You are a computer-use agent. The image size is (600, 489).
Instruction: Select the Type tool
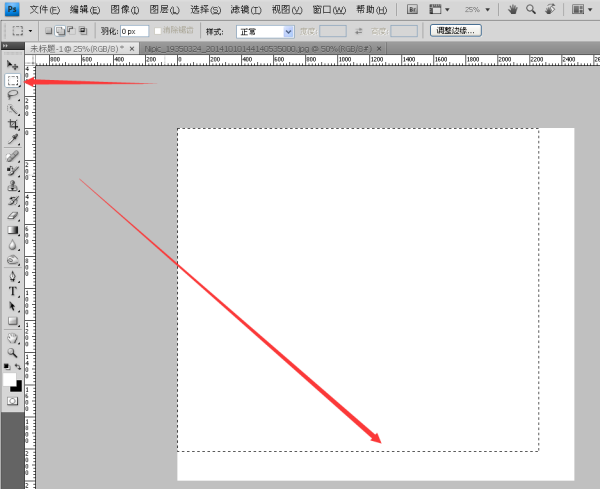coord(13,291)
